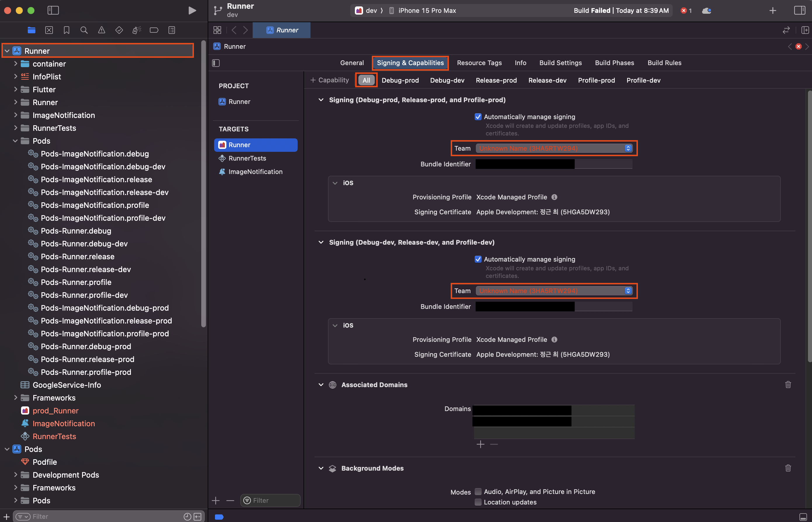Select the dev scheme in toolbar
812x522 pixels.
tap(366, 11)
